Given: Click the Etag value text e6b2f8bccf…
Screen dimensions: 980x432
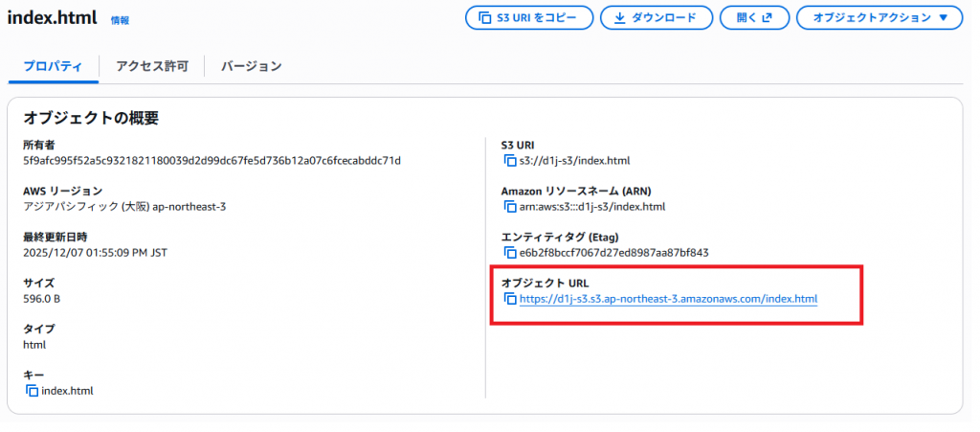Looking at the screenshot, I should point(613,253).
